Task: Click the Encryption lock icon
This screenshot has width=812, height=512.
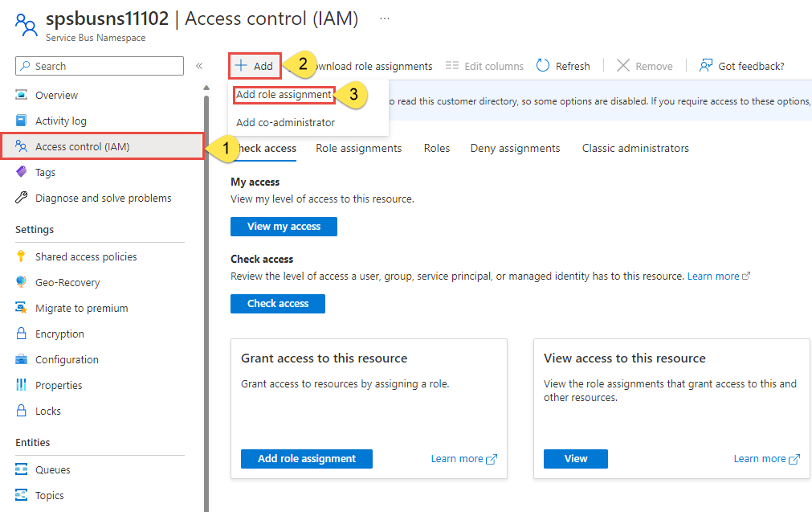Action: 22,334
